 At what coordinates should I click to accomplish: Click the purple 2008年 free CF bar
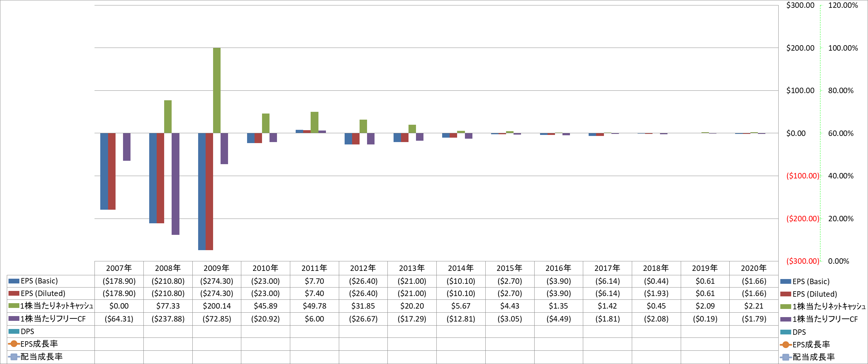(175, 184)
